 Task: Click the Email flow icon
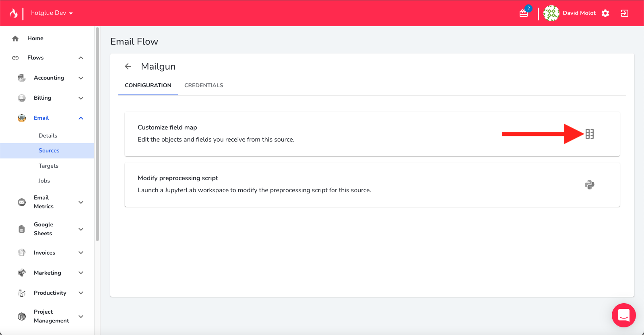tap(22, 118)
